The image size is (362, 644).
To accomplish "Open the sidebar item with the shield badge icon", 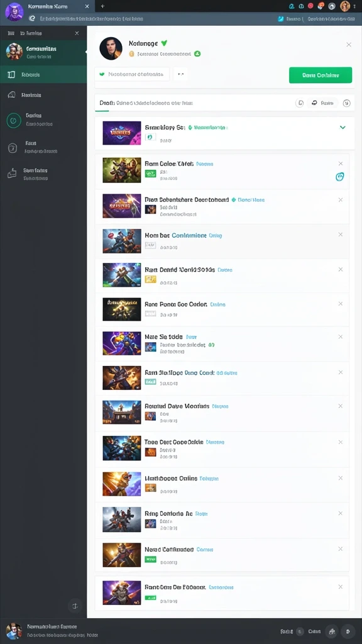I will tap(43, 147).
